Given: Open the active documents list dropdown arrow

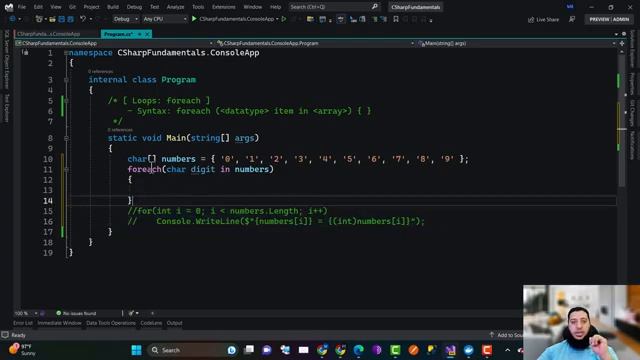Looking at the screenshot, I should [x=616, y=34].
